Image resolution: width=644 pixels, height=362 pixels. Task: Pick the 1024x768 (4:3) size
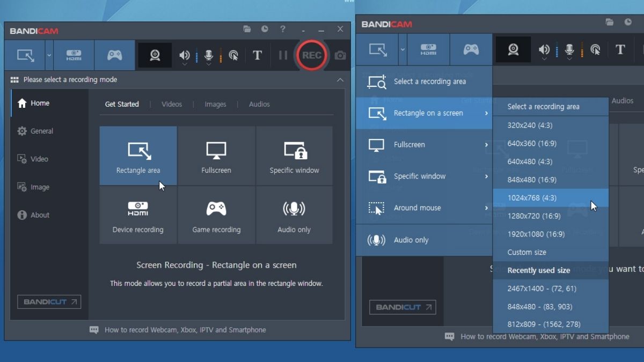tap(551, 198)
